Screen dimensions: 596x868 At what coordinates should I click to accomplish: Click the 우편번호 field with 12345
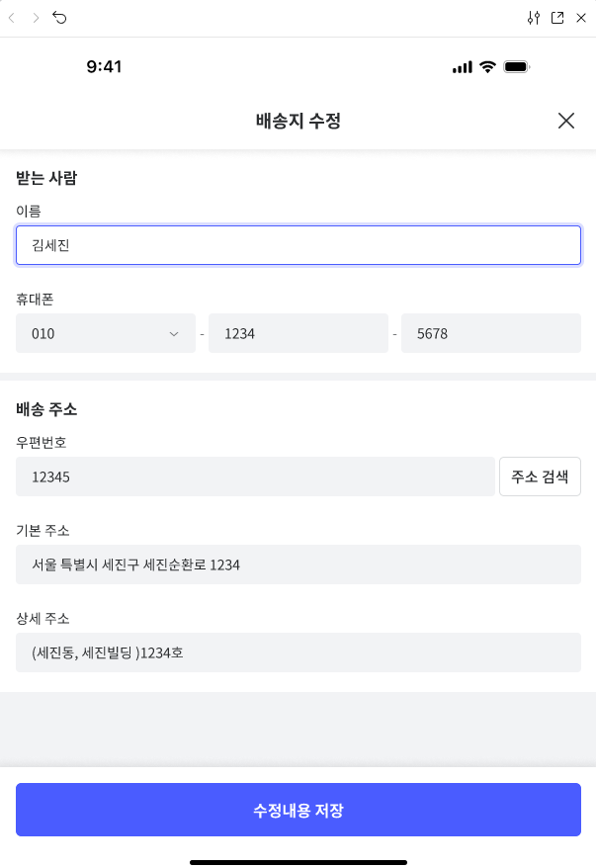(255, 477)
